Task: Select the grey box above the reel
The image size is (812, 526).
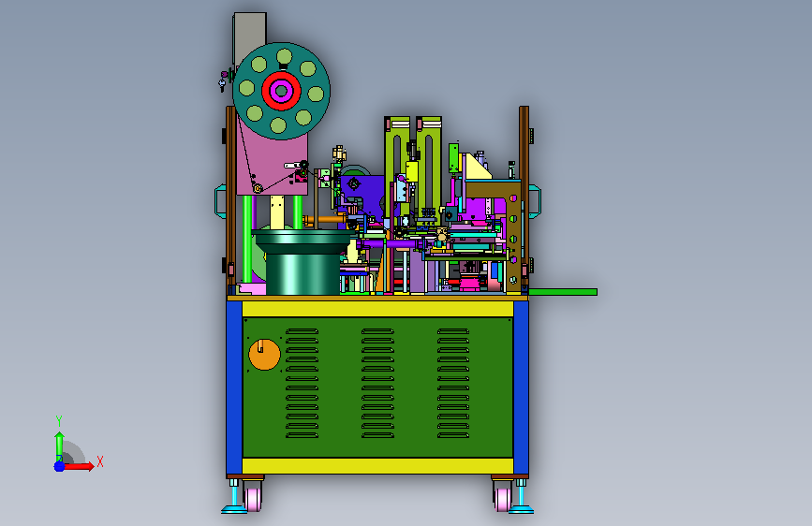Action: click(x=250, y=37)
